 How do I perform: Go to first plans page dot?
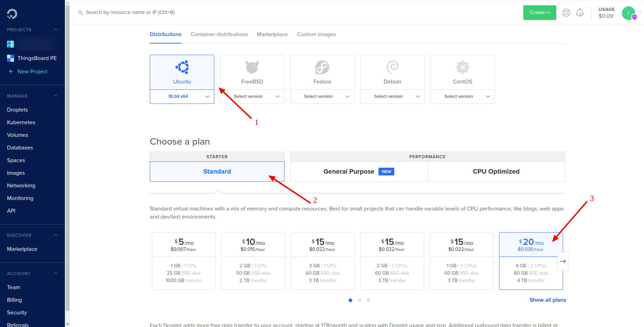click(350, 300)
